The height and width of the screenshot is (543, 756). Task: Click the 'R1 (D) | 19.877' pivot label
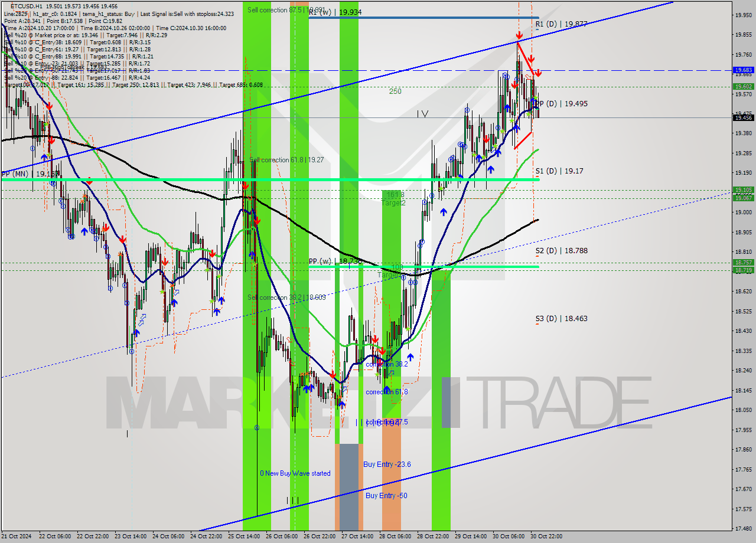(x=561, y=24)
